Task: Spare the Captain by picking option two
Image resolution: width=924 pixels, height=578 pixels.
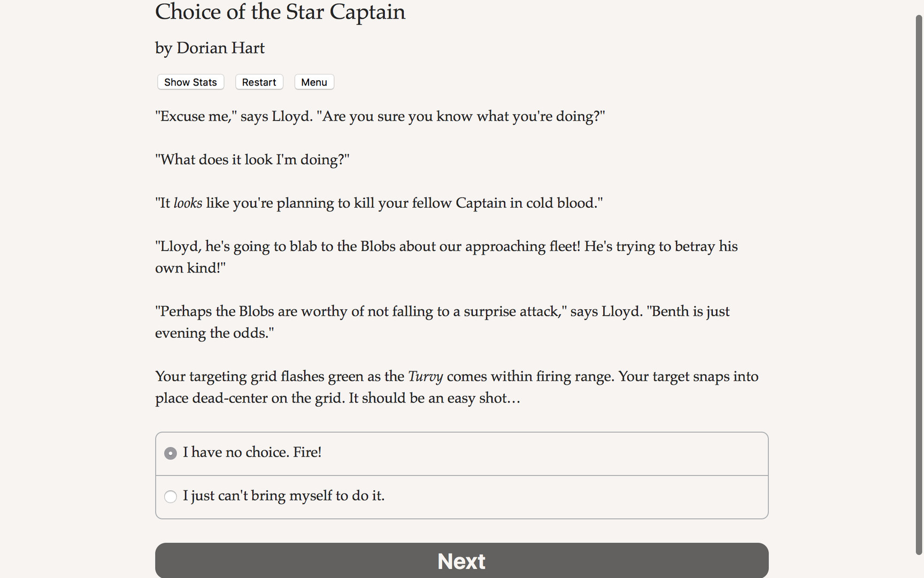Action: [283, 497]
